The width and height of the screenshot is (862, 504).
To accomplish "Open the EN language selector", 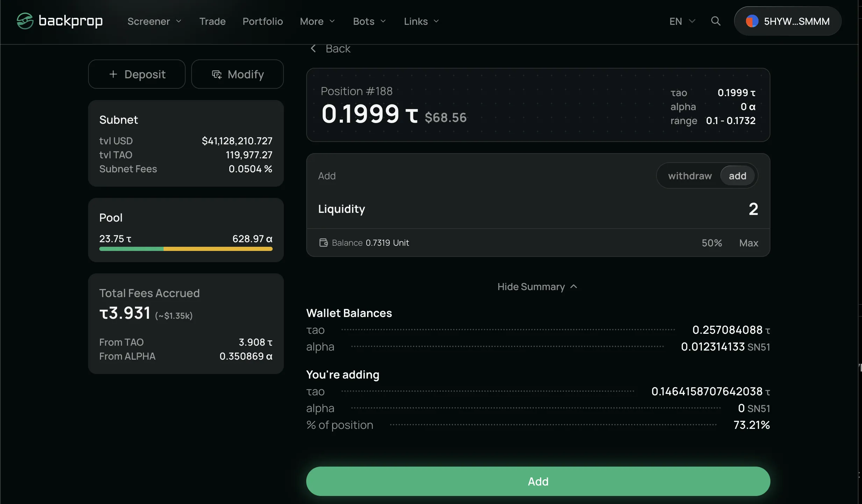I will tap(682, 21).
